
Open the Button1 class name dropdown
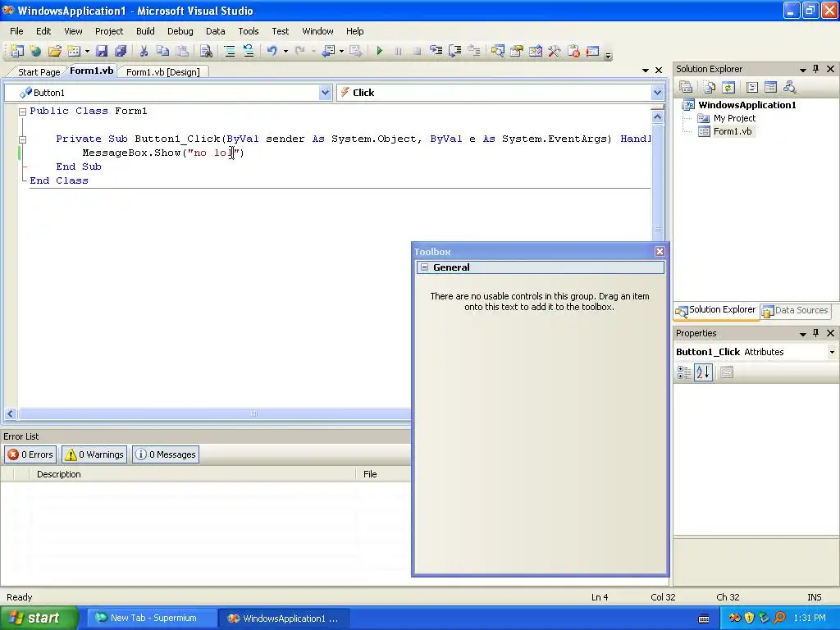[325, 93]
